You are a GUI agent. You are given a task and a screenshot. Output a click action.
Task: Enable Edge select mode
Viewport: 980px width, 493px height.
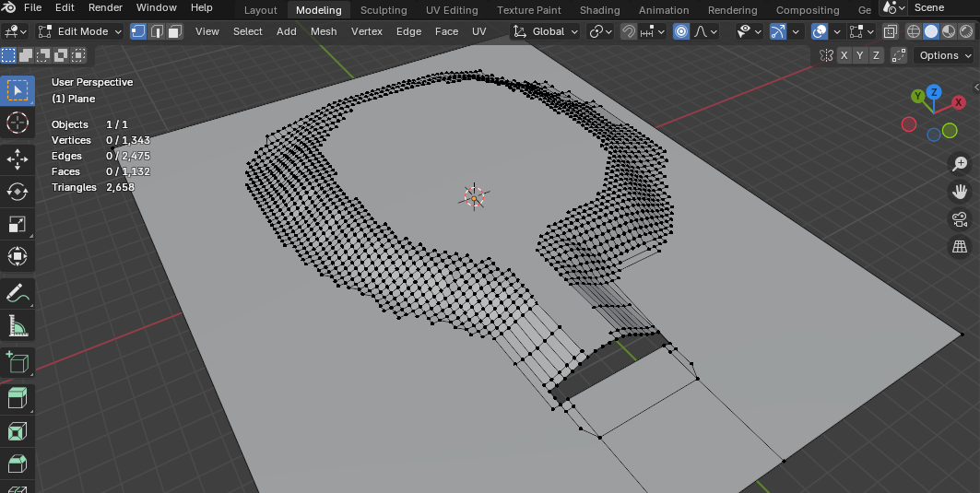(x=157, y=31)
